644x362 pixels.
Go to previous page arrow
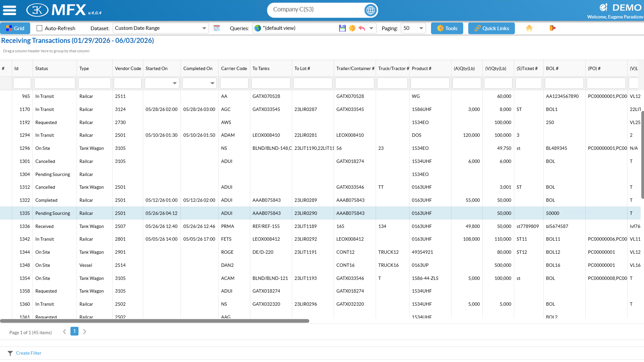point(64,331)
